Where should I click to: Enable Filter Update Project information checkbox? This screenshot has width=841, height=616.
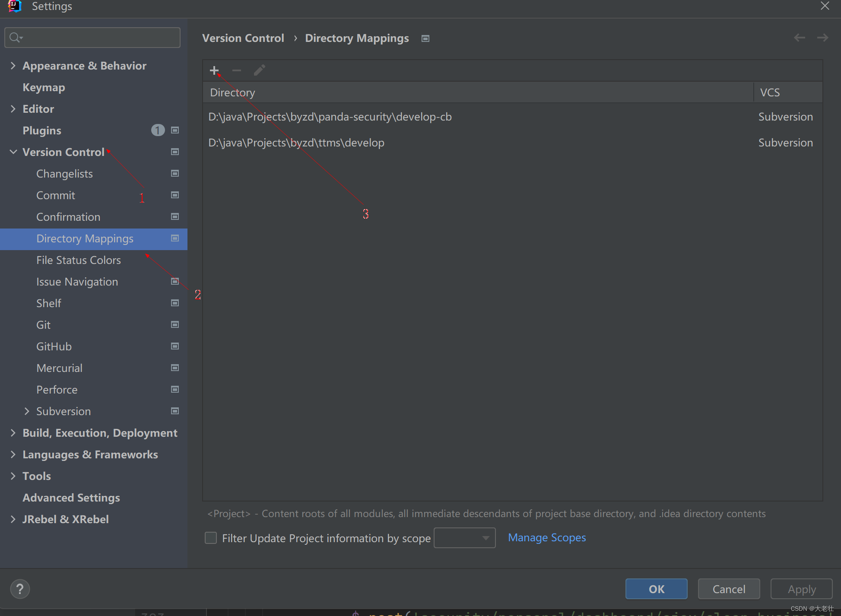click(x=211, y=538)
